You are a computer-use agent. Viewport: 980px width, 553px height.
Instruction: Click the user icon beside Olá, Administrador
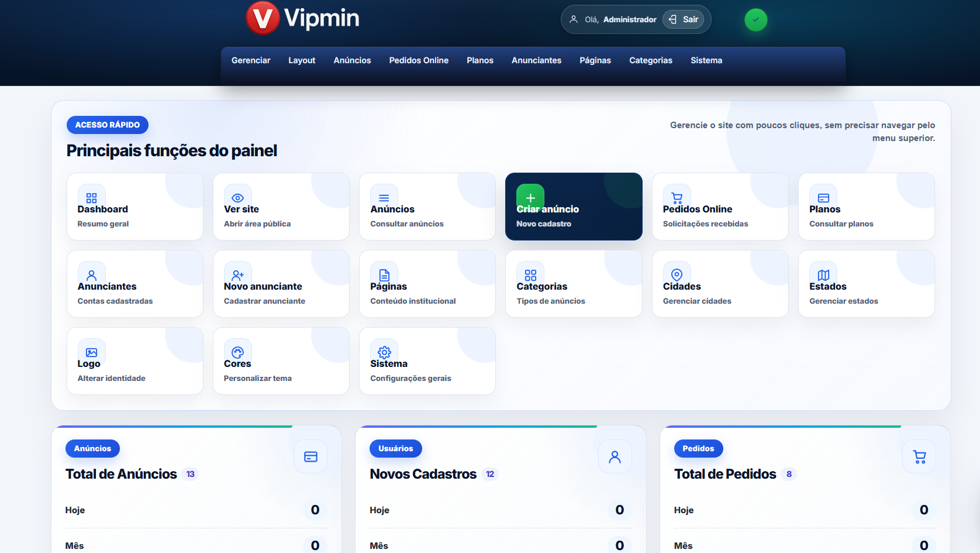coord(574,19)
